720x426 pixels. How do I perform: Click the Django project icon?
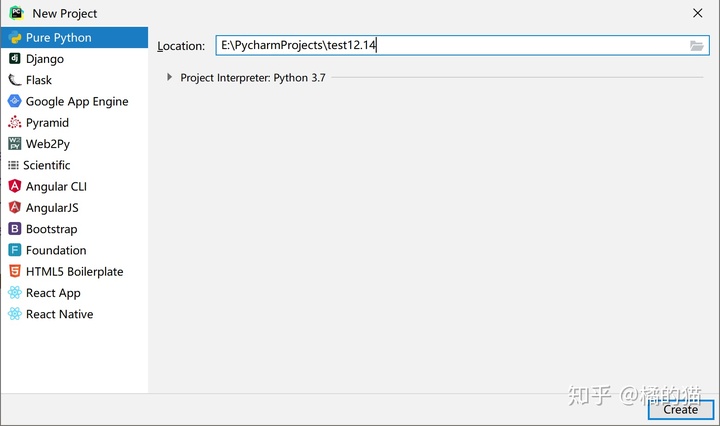[15, 58]
